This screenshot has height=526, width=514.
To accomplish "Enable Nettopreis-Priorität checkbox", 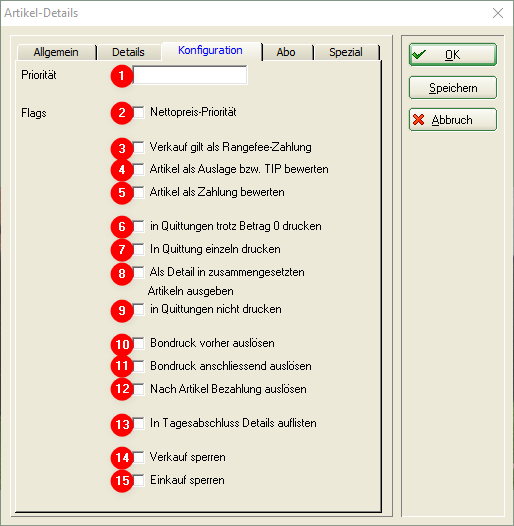I will click(x=139, y=112).
